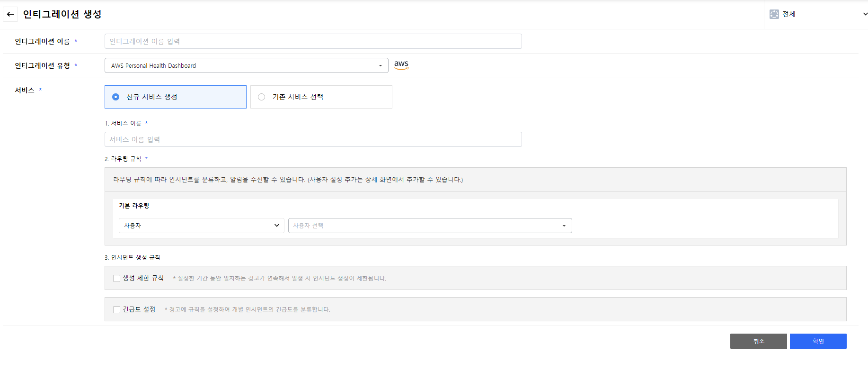Expand the 사용자 선택 combo box

pos(430,226)
